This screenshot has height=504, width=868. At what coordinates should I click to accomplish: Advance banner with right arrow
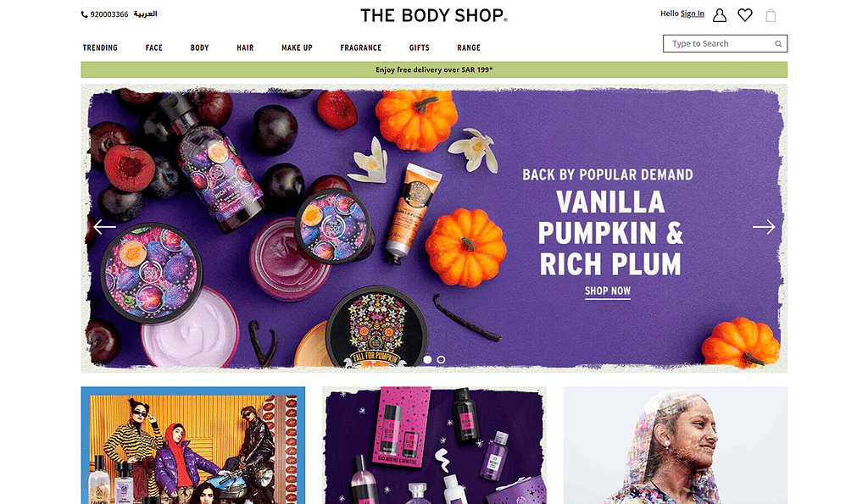tap(764, 227)
